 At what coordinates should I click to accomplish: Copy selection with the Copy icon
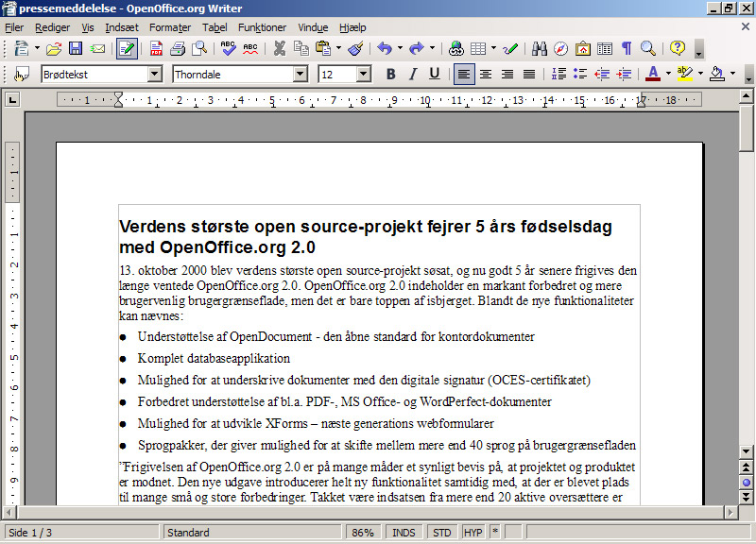click(x=301, y=49)
